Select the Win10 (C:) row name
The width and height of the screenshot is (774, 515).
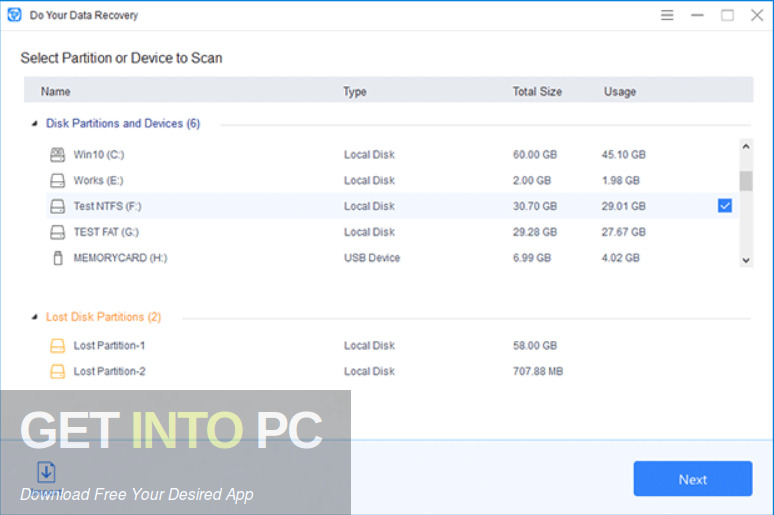[99, 155]
